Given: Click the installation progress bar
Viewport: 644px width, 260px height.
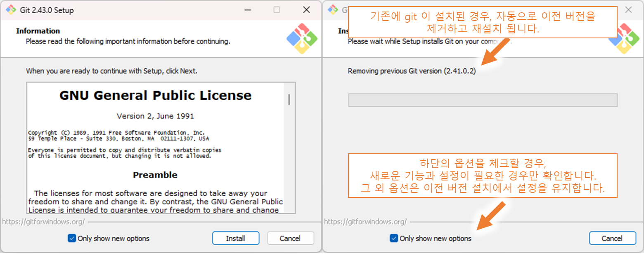Looking at the screenshot, I should click(483, 100).
